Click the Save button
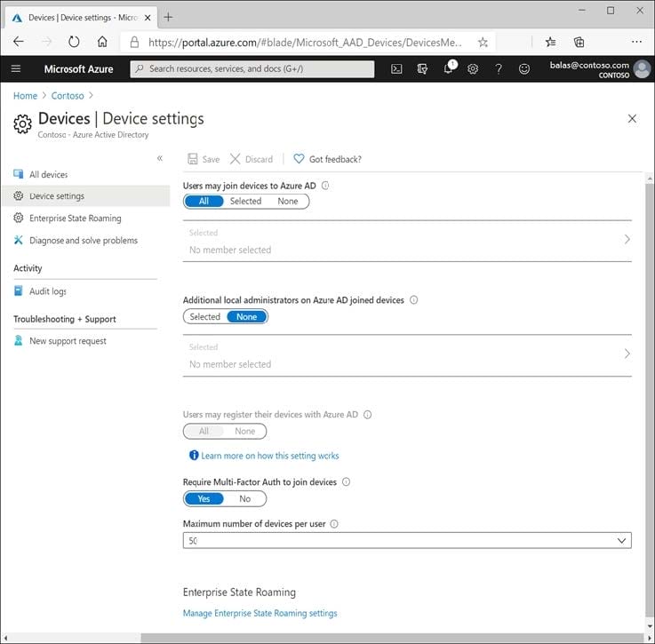Viewport: 655px width, 644px height. pyautogui.click(x=204, y=159)
